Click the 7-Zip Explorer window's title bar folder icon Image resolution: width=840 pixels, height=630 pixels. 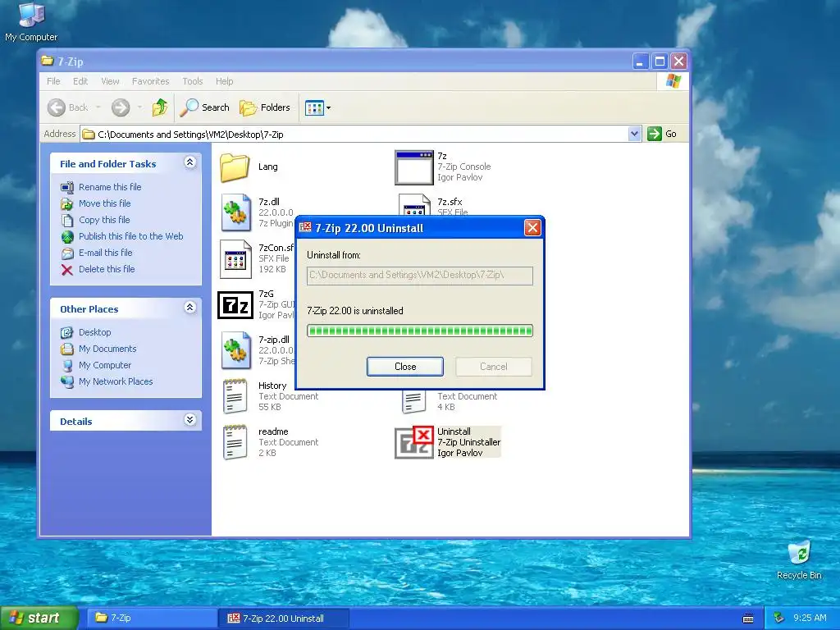pos(47,61)
